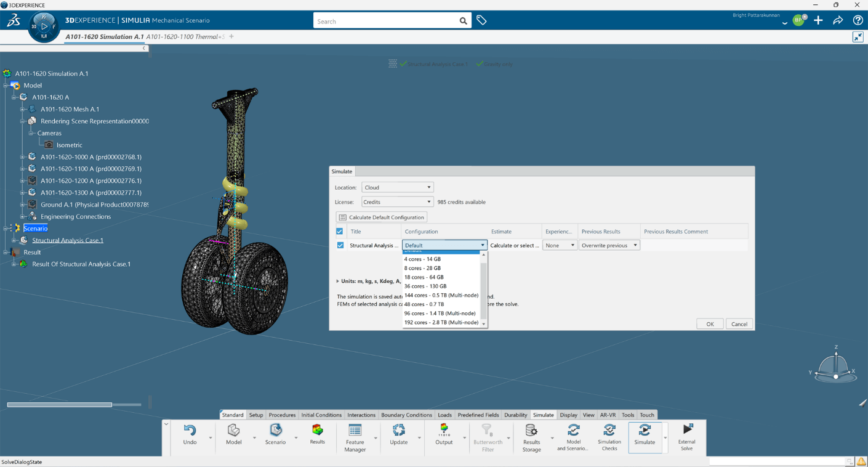
Task: Choose 36 cores - 130 GB
Action: tap(441, 286)
